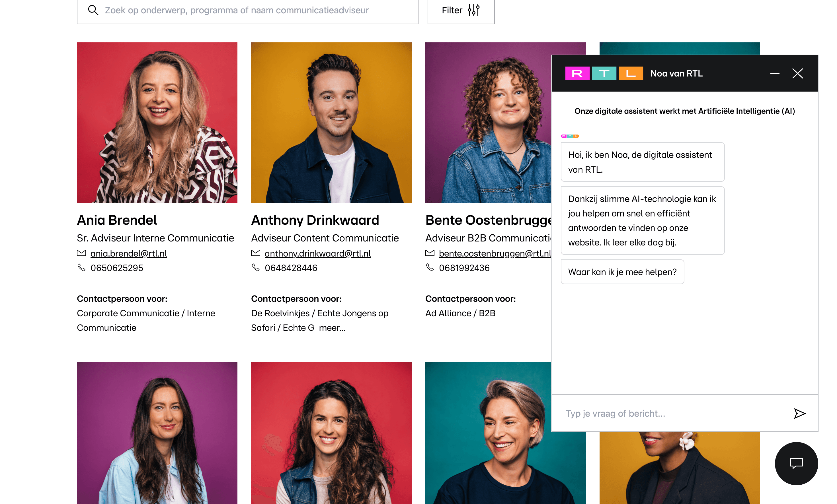Click envelope icon beside ania.brendel@rtl.nl
The height and width of the screenshot is (504, 837).
81,253
